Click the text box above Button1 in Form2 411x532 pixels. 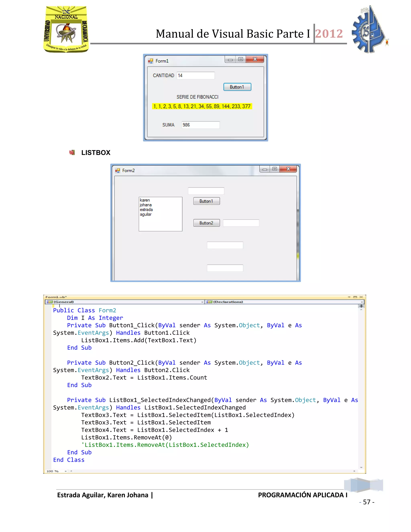(206, 191)
